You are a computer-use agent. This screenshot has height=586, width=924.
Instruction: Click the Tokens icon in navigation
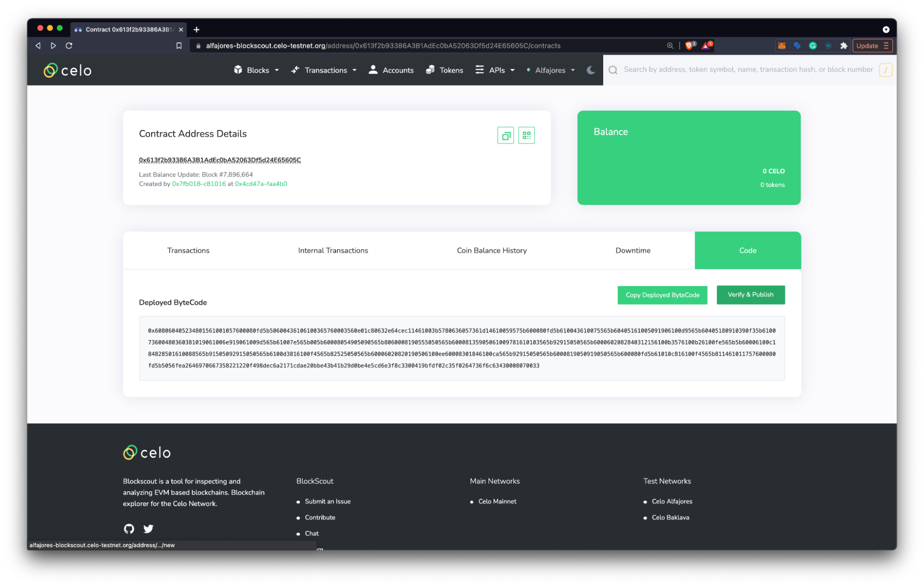431,69
